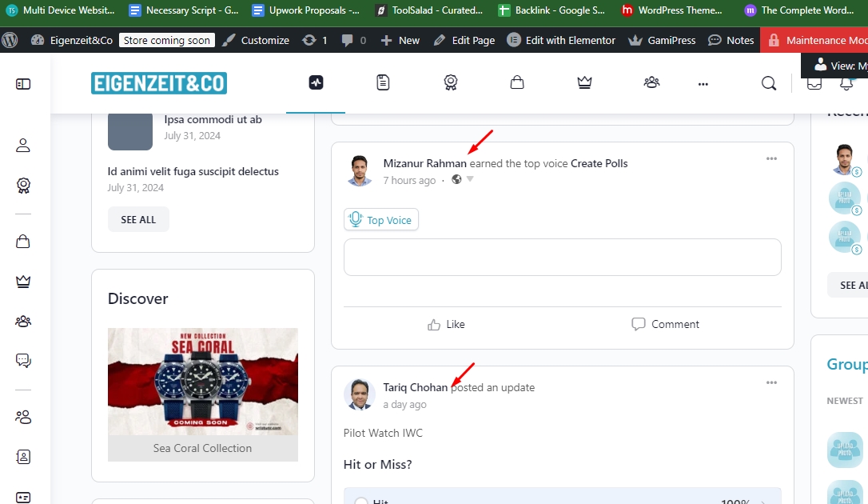868x504 pixels.
Task: Open more options on Mizanur Rahman's post
Action: [x=771, y=159]
